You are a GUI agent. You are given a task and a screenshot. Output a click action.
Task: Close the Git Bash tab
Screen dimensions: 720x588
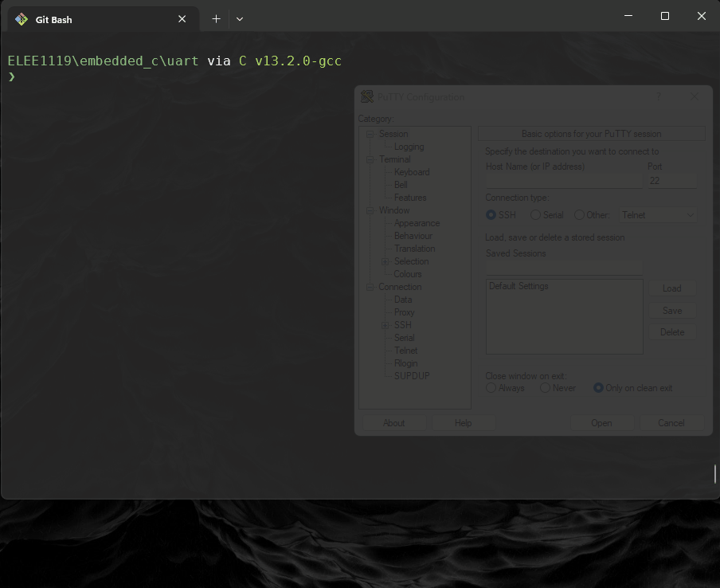click(182, 19)
